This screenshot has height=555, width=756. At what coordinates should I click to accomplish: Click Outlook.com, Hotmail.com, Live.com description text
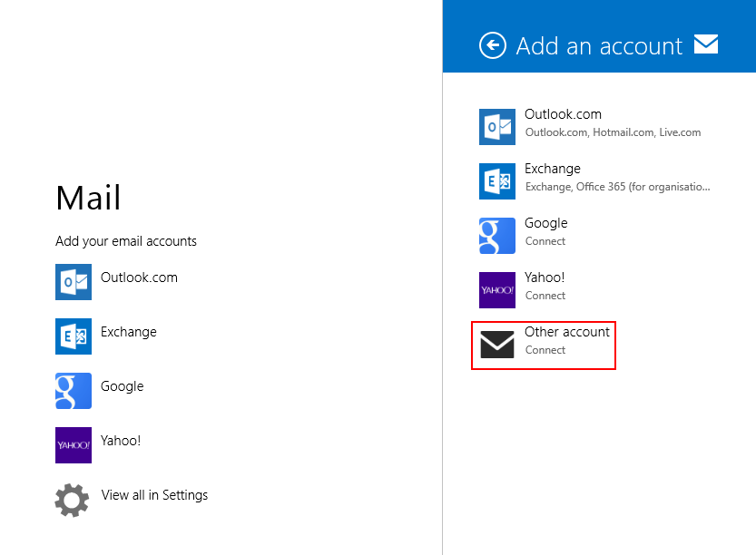(x=613, y=132)
